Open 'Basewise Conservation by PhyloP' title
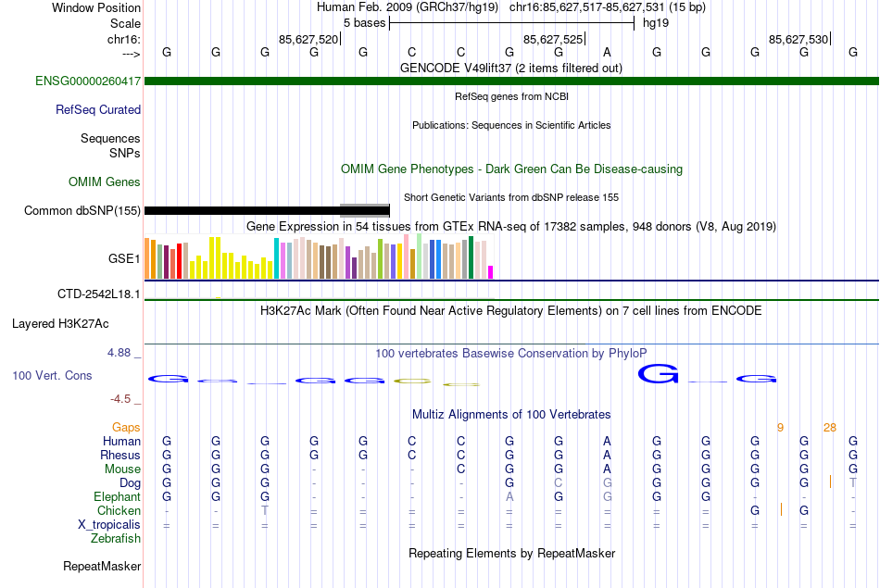The image size is (880, 588). click(510, 353)
